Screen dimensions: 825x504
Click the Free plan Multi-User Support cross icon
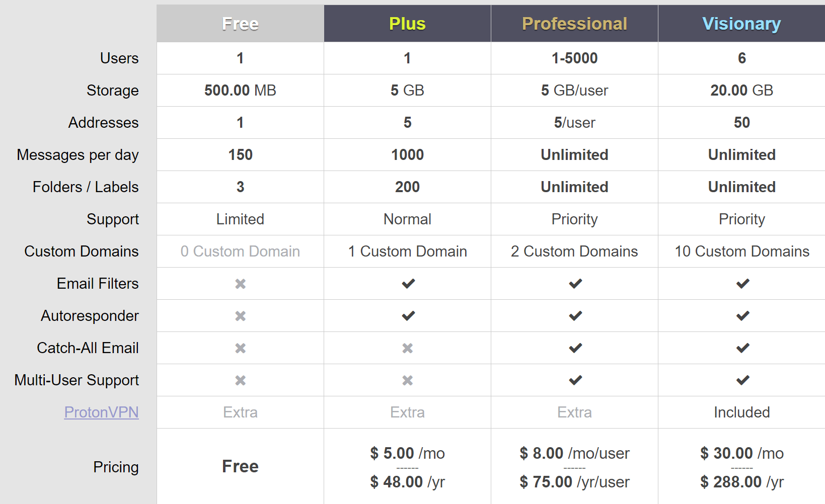click(x=241, y=380)
